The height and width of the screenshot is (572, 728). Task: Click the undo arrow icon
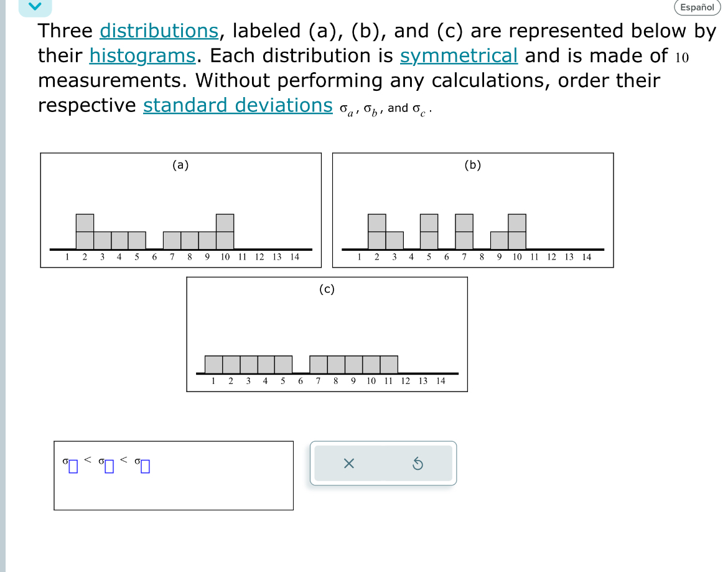click(418, 463)
